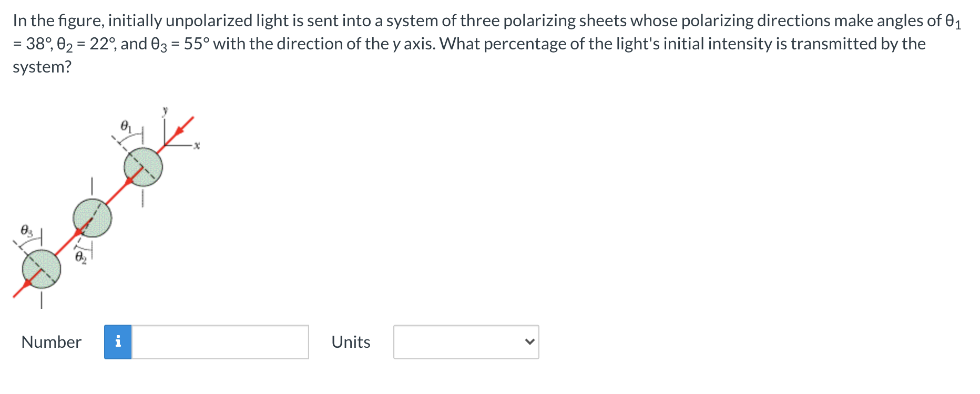Viewport: 980px width, 394px height.
Task: Select the θ1 angle label in figure
Action: 125,126
